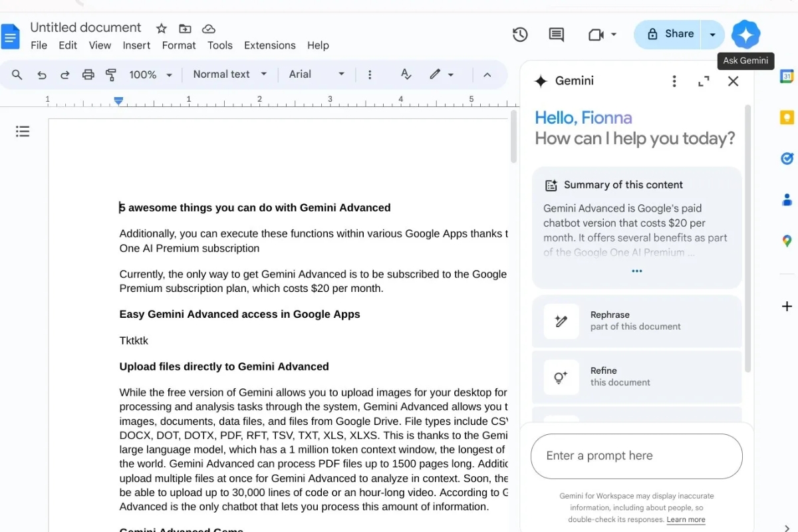Collapse the toolbar with the up chevron
Viewport: 798px width, 532px height.
pos(487,74)
